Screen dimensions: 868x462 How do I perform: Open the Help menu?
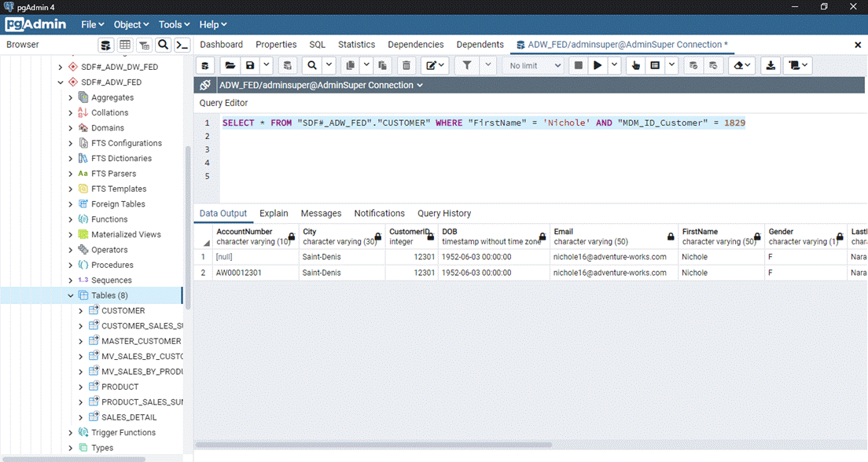(x=212, y=25)
